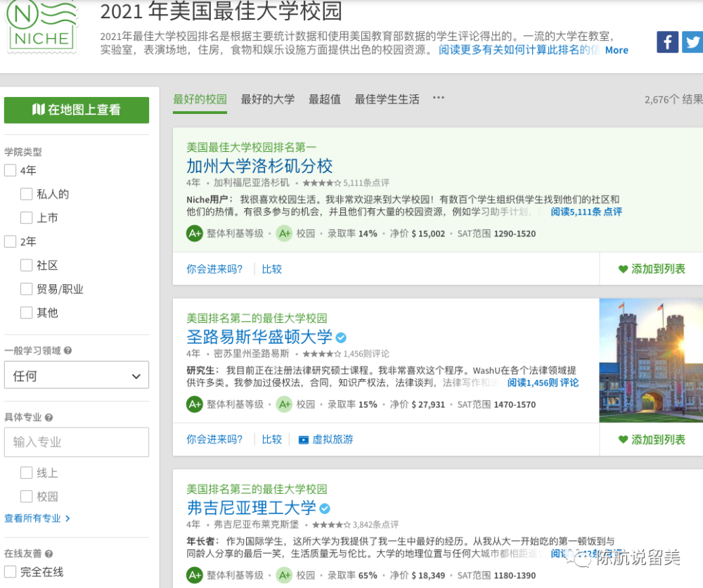The height and width of the screenshot is (588, 703).
Task: Add 圣路易斯华盛顿大学 to list
Action: 652,440
